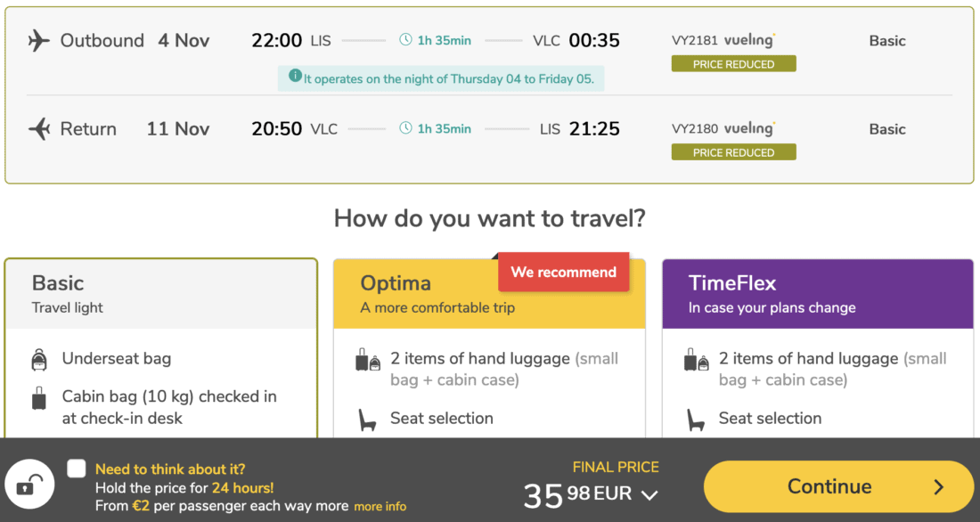Open the 'more info' link
Viewport: 980px width, 522px height.
click(380, 506)
